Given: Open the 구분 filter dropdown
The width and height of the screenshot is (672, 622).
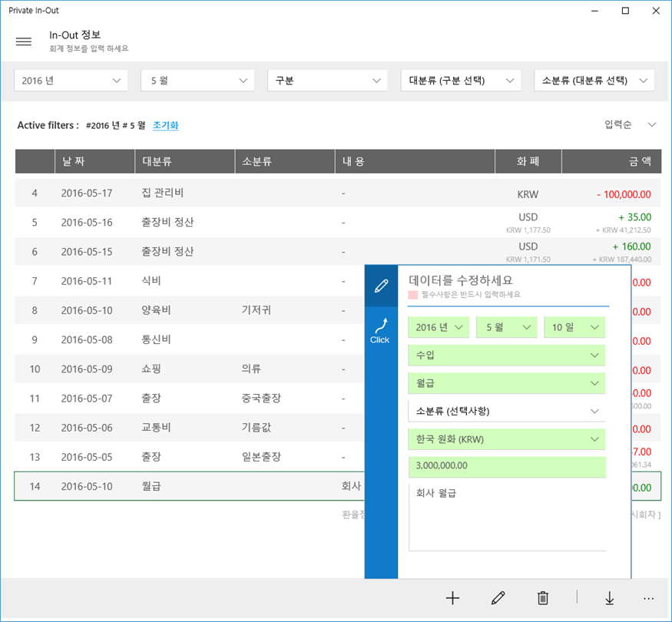Looking at the screenshot, I should pos(327,81).
